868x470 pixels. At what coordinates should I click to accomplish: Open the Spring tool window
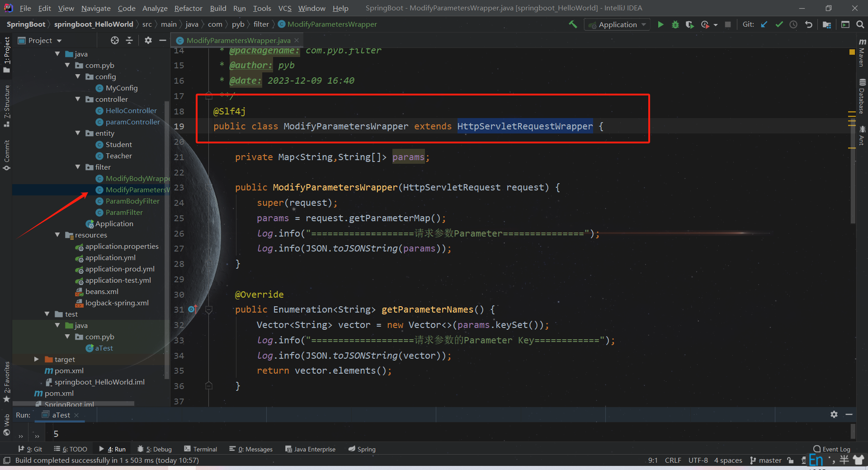(362, 449)
